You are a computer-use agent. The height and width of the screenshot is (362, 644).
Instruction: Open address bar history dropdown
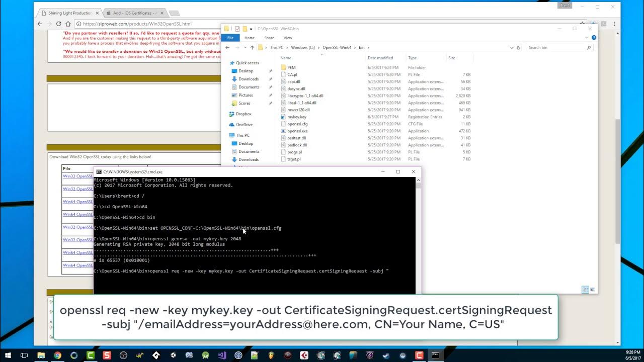tap(512, 47)
